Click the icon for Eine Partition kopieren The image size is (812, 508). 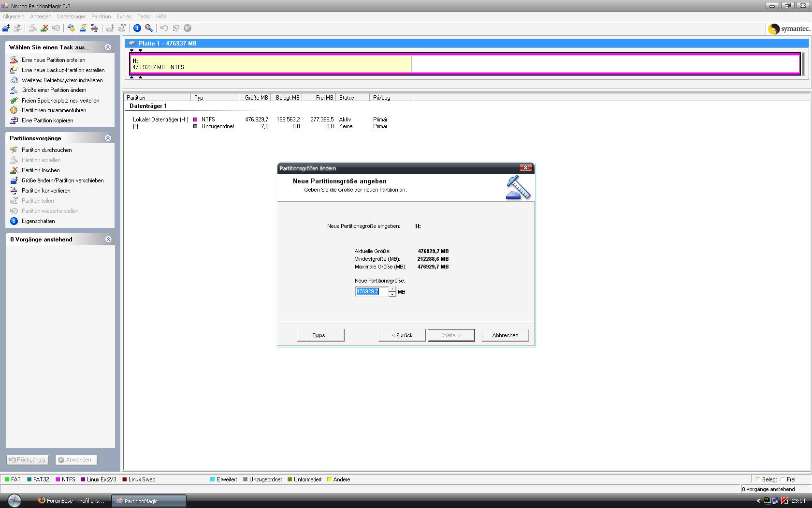click(14, 120)
